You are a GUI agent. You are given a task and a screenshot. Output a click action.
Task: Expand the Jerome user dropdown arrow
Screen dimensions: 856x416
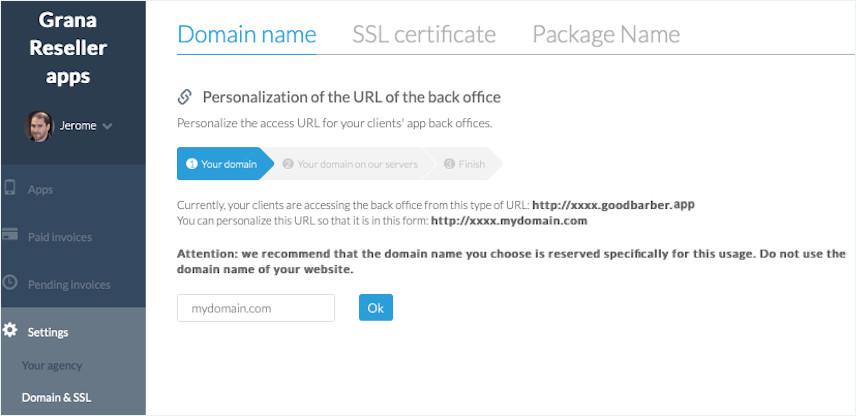pyautogui.click(x=107, y=126)
